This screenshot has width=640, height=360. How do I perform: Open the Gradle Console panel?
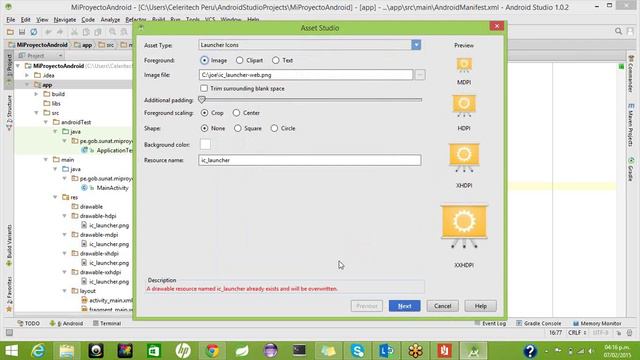point(539,323)
